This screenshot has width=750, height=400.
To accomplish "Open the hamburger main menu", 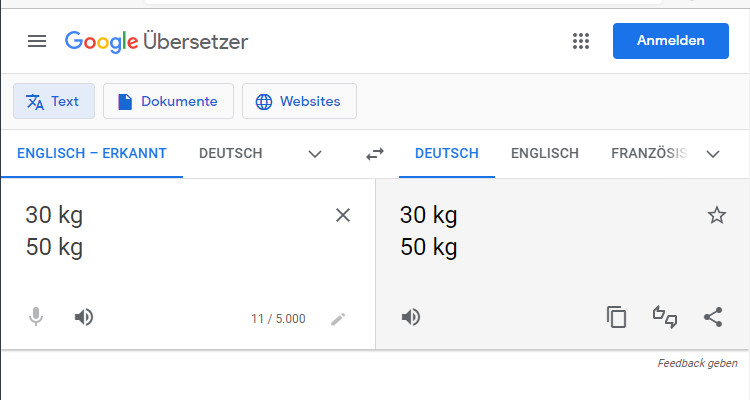I will (x=37, y=41).
